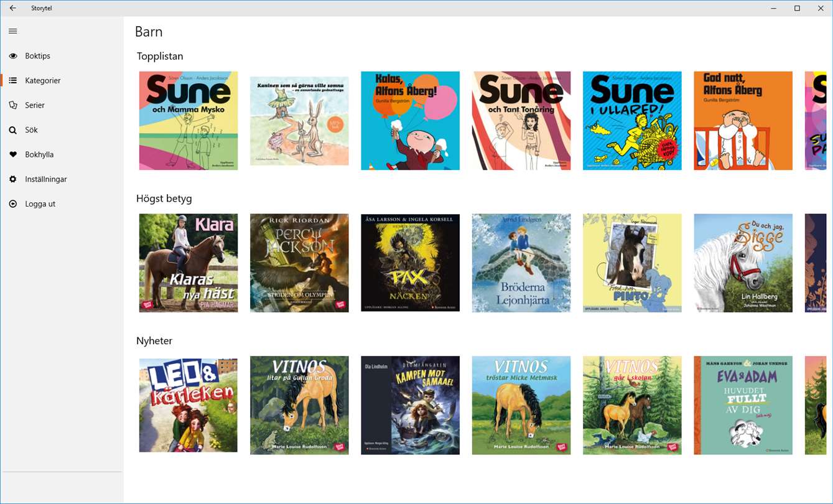Image resolution: width=833 pixels, height=504 pixels.
Task: Select Vitnos litar på Gullan Groda cover
Action: coord(299,405)
